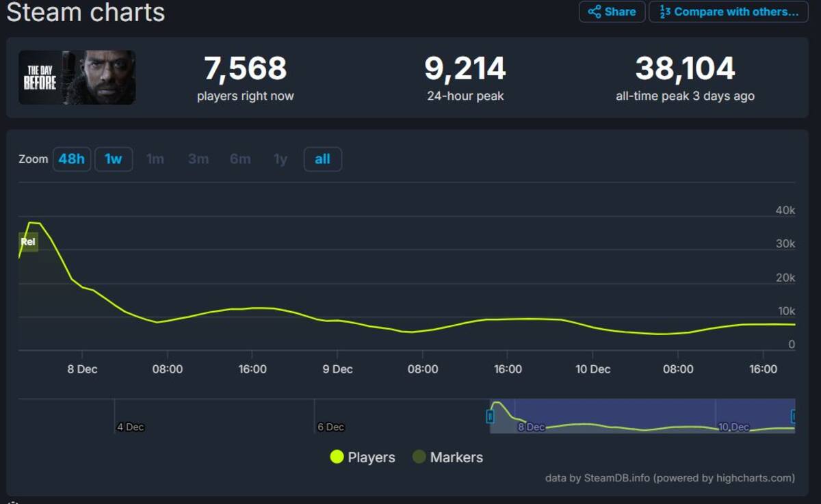
Task: Click The Day Before game thumbnail
Action: point(77,77)
